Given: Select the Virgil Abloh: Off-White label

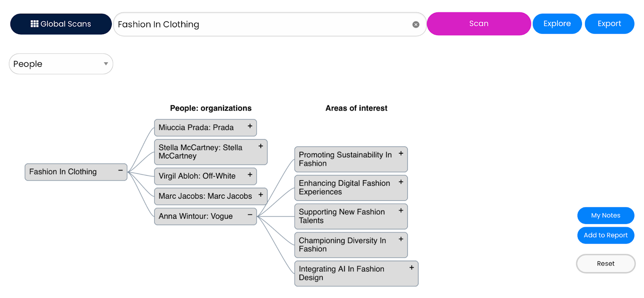Looking at the screenshot, I should pos(197,176).
